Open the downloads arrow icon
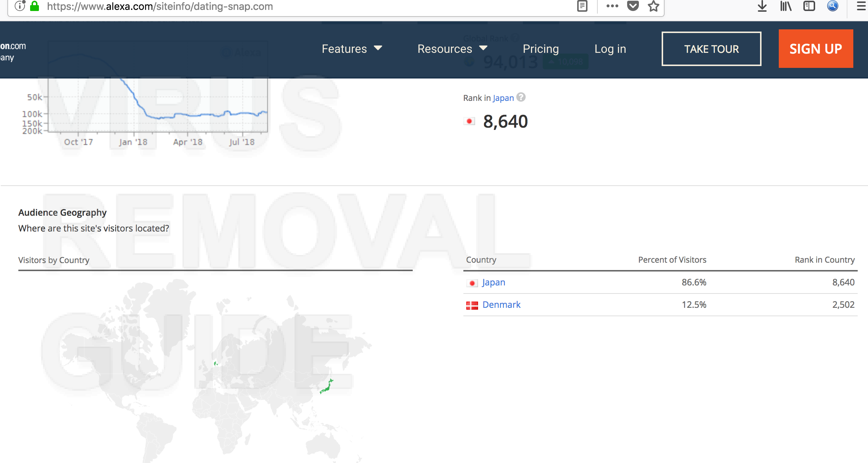The width and height of the screenshot is (868, 463). (x=762, y=6)
